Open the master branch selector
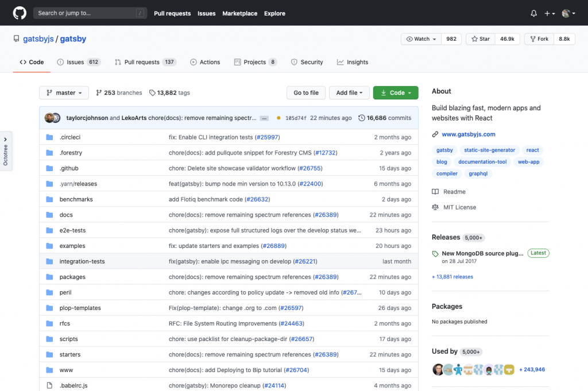This screenshot has width=588, height=391. point(64,92)
